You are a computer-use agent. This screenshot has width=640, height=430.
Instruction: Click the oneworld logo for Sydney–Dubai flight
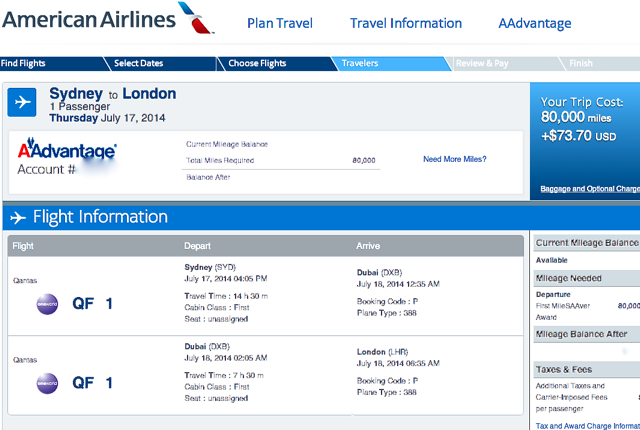pyautogui.click(x=47, y=304)
